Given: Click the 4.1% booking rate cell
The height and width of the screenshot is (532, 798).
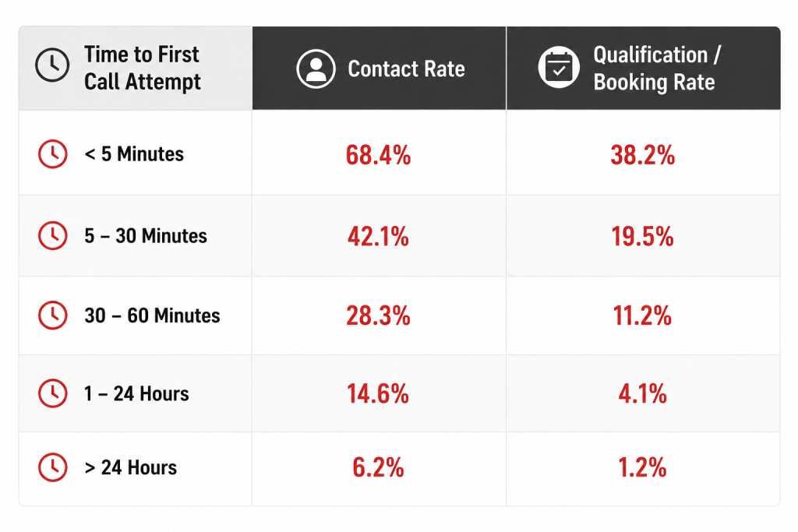Looking at the screenshot, I should click(x=643, y=393).
